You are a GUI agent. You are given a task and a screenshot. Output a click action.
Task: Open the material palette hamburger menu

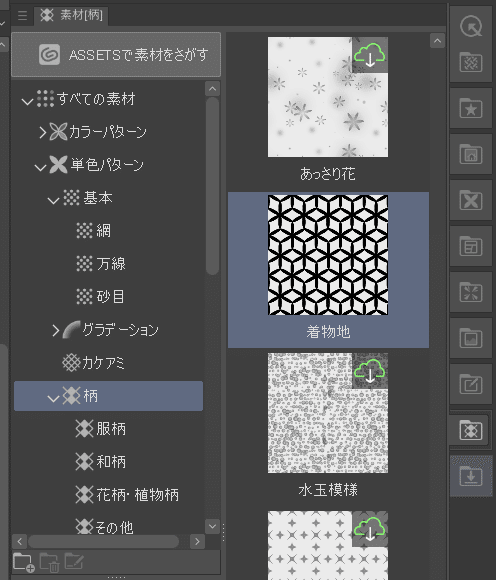point(22,16)
